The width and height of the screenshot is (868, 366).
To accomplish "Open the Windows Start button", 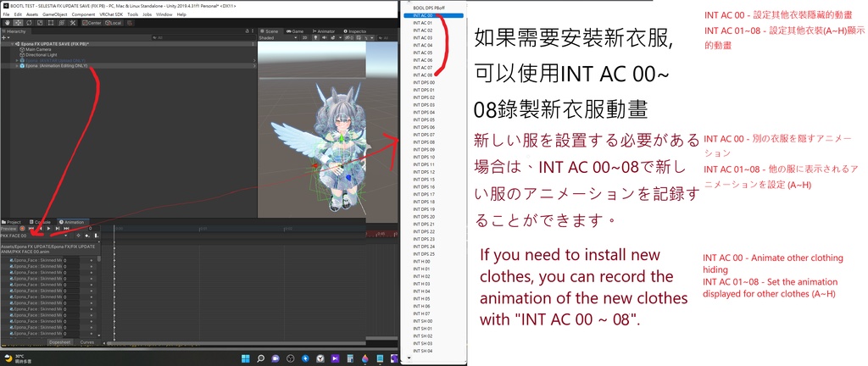I will tap(245, 359).
